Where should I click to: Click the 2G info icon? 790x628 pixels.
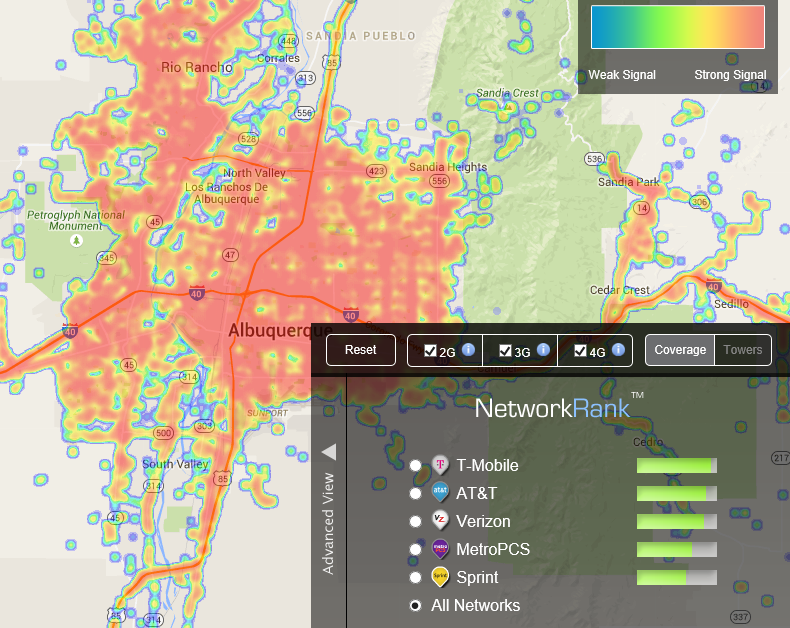point(469,349)
